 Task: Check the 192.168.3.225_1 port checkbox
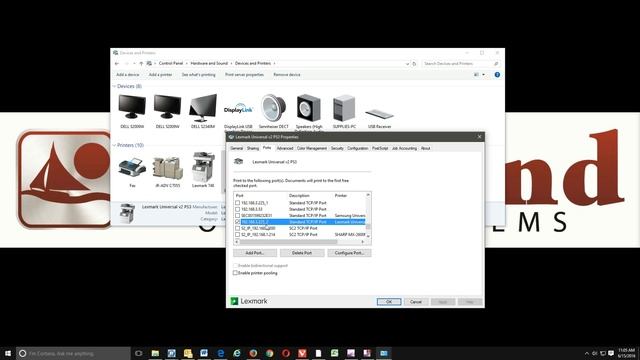tap(238, 202)
